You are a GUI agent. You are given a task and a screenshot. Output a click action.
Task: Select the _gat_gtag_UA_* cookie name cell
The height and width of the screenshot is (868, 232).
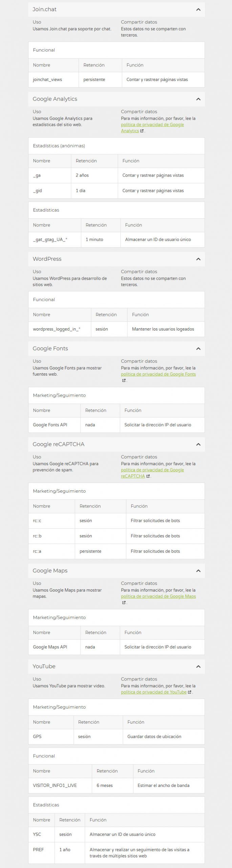click(55, 240)
